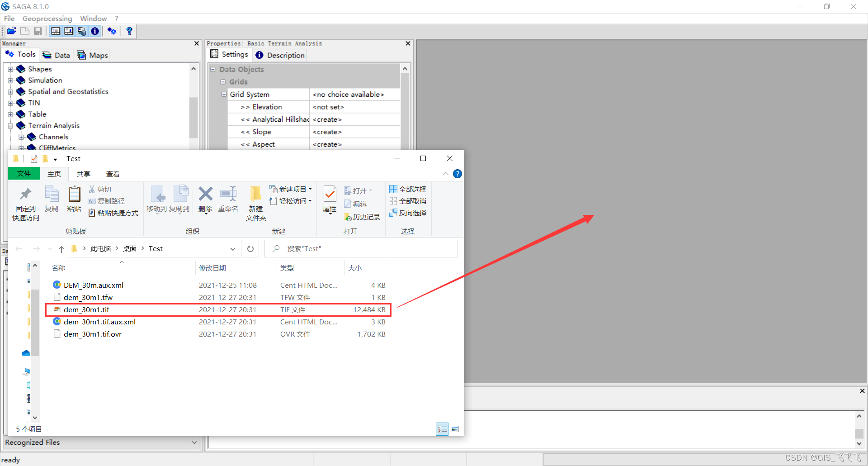Screen dimensions: 868x466
Task: Switch to the Data tab in Manager
Action: click(x=57, y=55)
